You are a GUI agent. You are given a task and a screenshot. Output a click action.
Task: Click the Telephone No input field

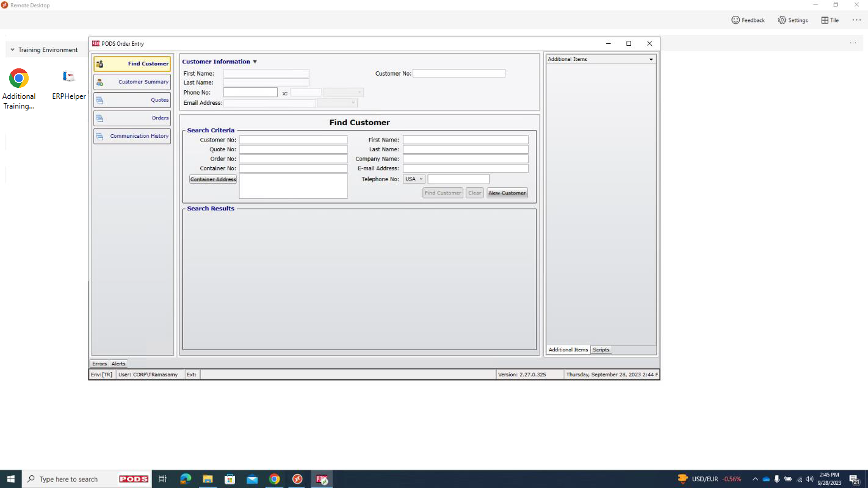point(458,179)
